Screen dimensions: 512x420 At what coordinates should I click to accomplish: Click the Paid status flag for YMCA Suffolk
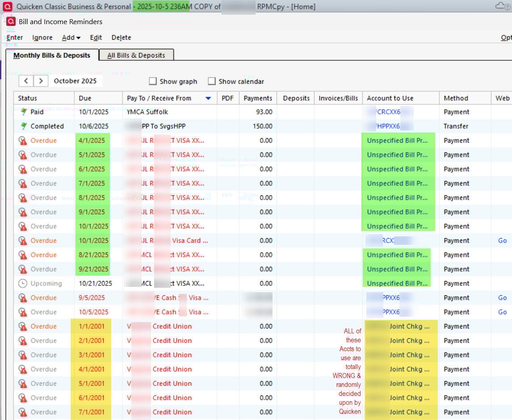click(24, 112)
